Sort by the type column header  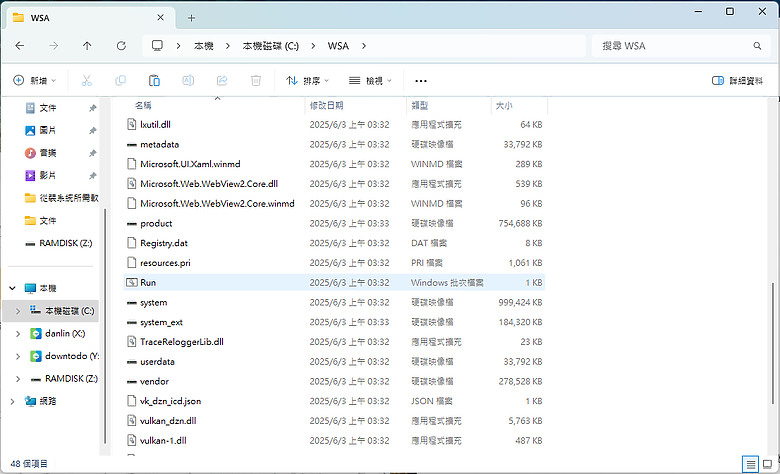pos(449,105)
